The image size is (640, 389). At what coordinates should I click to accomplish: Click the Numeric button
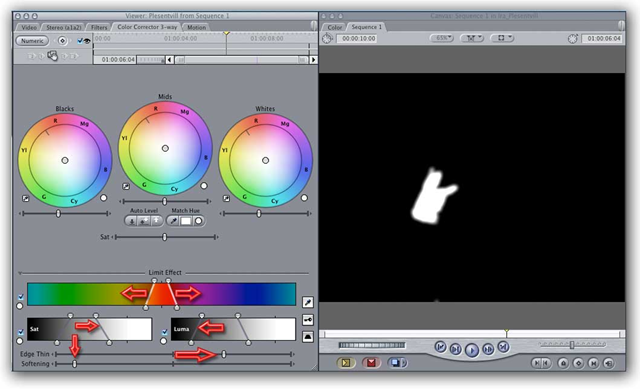32,41
